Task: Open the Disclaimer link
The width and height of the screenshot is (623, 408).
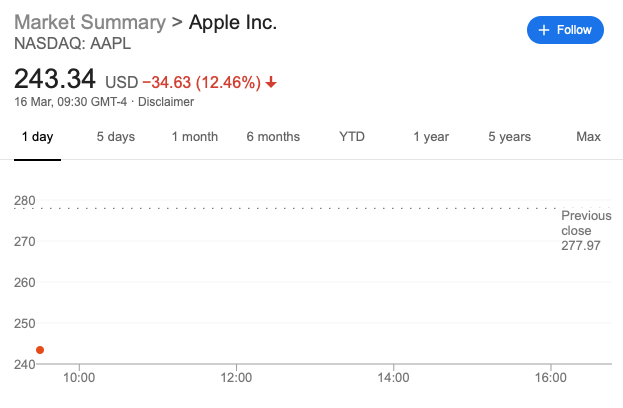Action: [x=166, y=102]
